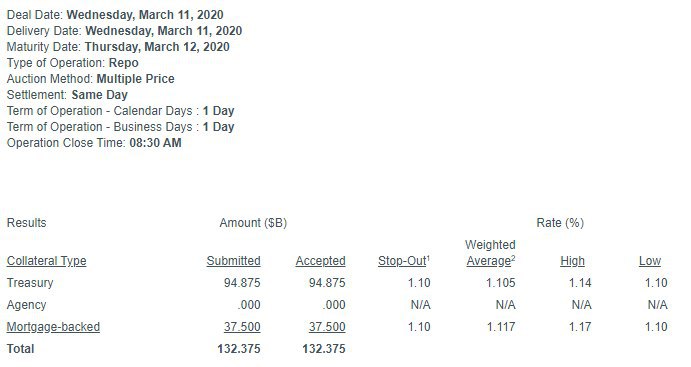This screenshot has width=691, height=367.
Task: Click the Auction Method Multiple Price text
Action: 136,79
